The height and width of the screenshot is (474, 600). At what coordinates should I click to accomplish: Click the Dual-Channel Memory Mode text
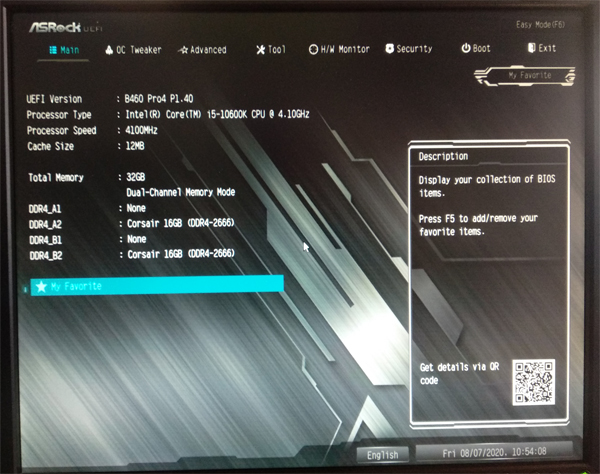(181, 192)
